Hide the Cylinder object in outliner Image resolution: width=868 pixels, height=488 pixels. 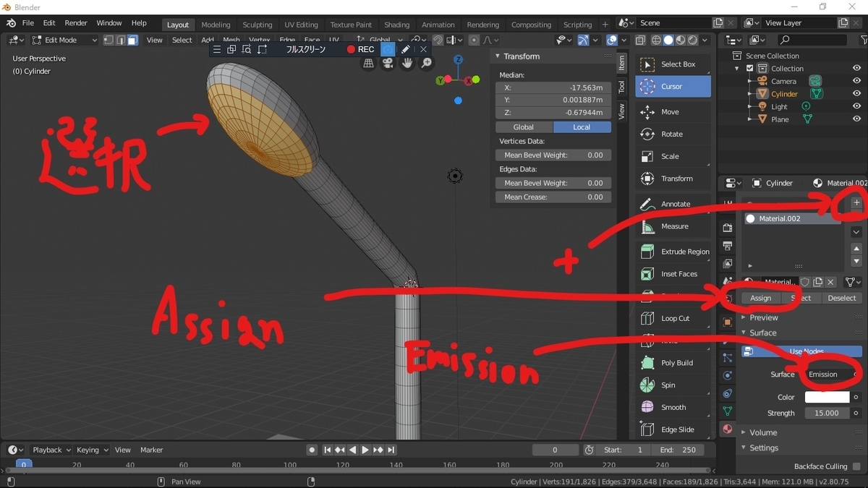856,94
